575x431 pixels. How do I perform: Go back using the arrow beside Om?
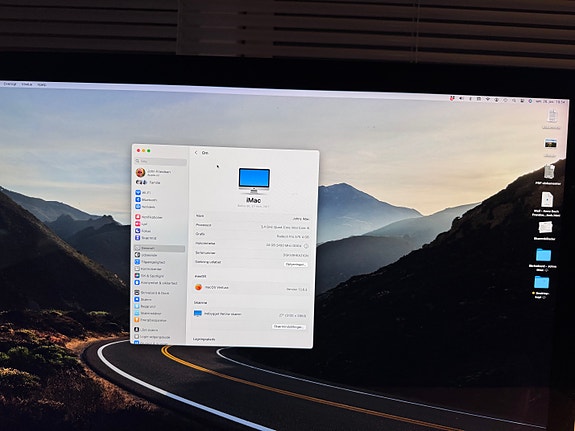tap(196, 153)
